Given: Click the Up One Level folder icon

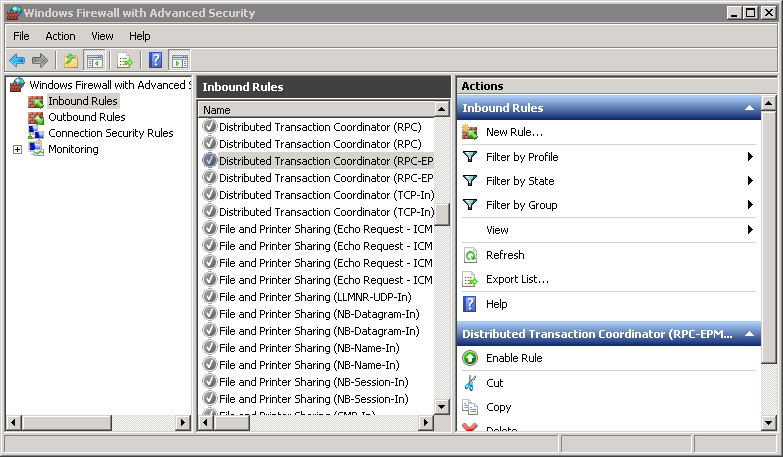Looking at the screenshot, I should 71,60.
